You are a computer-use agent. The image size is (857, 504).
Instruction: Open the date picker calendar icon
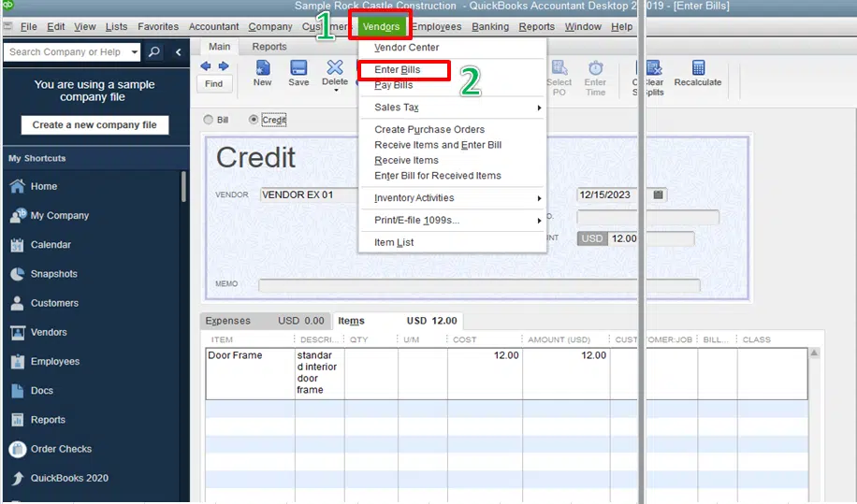click(x=658, y=194)
